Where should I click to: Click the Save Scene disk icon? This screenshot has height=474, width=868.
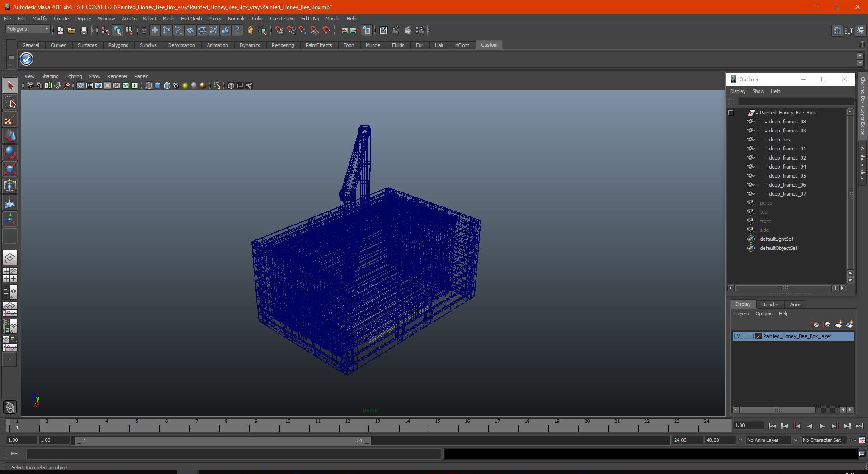pyautogui.click(x=84, y=30)
